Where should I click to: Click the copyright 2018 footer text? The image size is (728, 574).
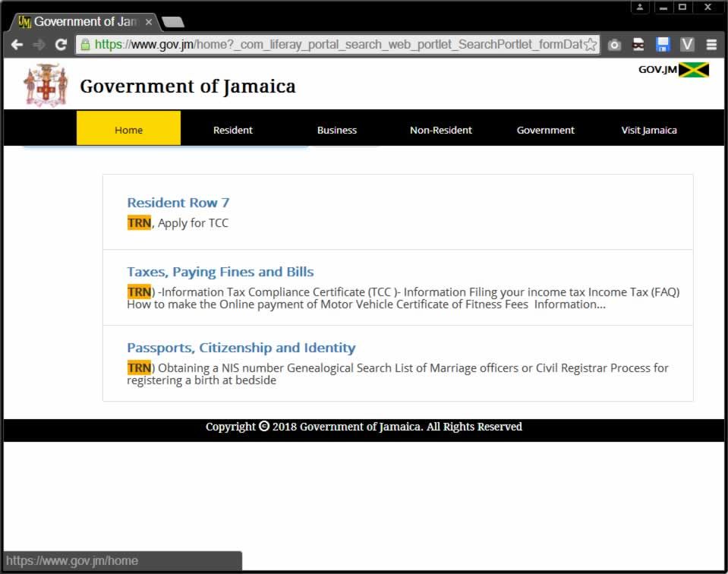point(364,426)
